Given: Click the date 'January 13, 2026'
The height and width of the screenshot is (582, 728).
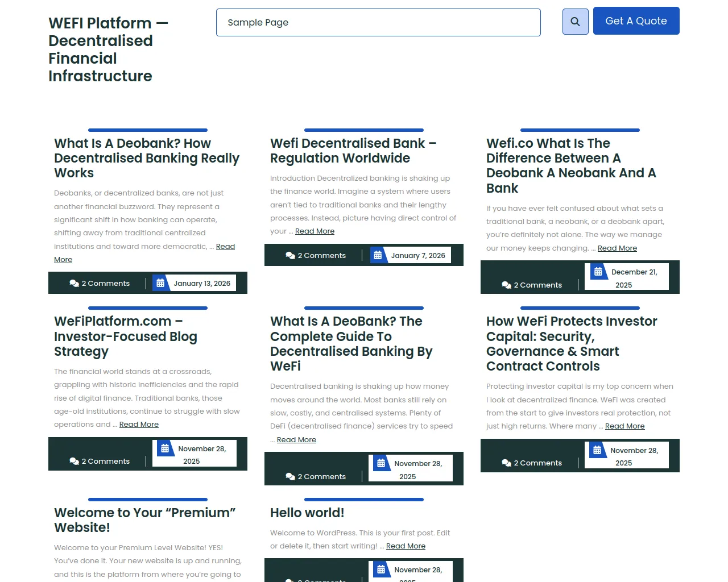Looking at the screenshot, I should (x=202, y=283).
